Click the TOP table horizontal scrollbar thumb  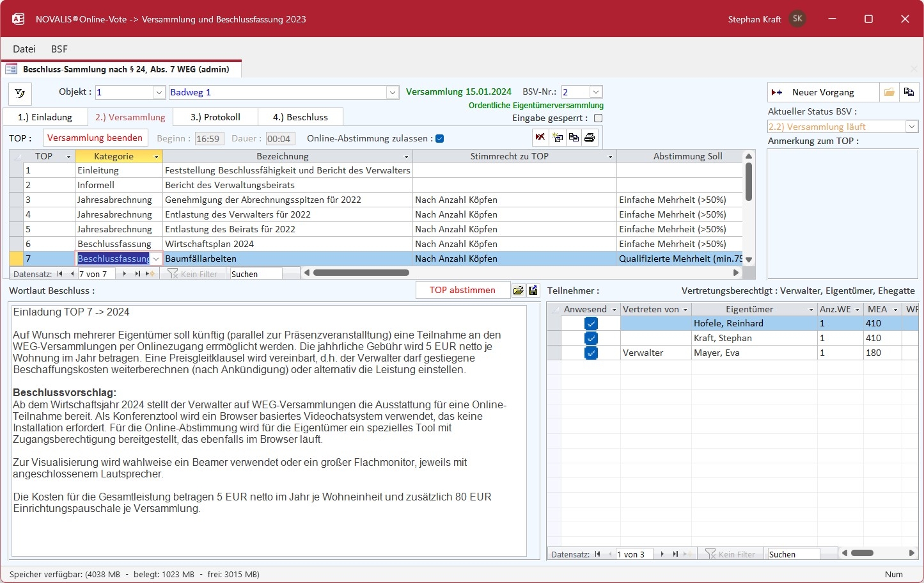361,273
